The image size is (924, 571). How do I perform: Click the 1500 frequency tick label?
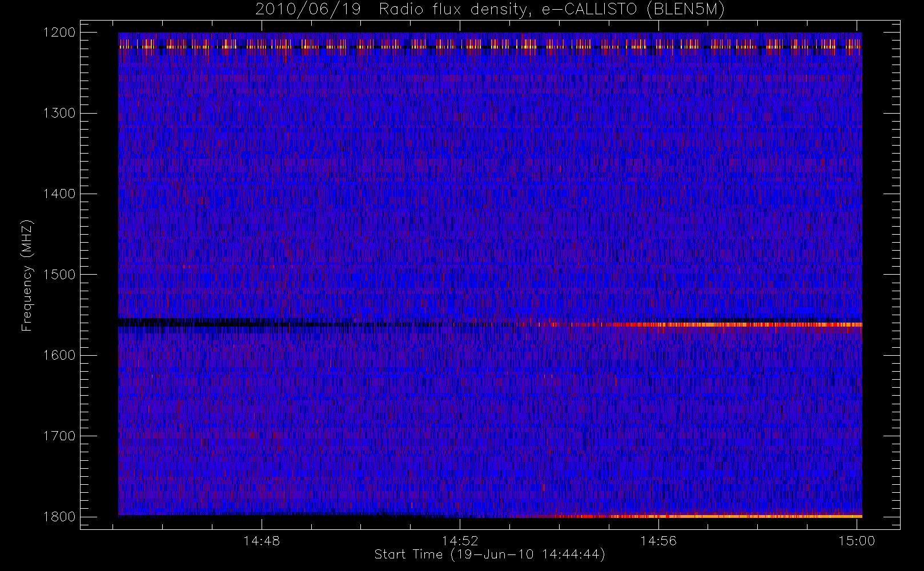59,275
